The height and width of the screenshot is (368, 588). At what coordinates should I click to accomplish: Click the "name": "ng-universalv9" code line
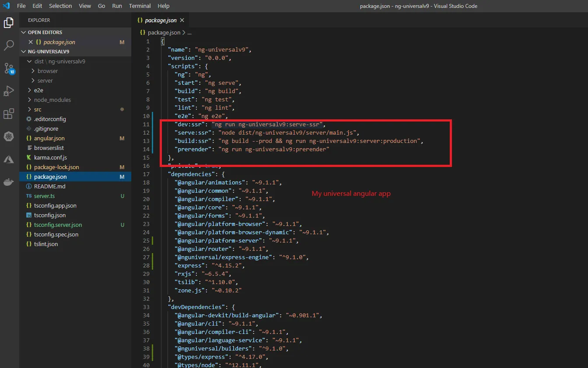[x=210, y=50]
